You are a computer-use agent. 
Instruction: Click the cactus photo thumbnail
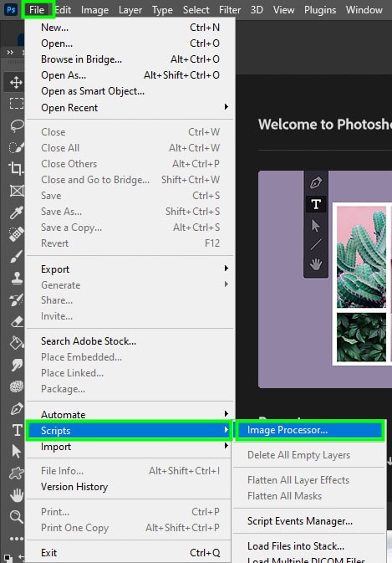(x=362, y=257)
